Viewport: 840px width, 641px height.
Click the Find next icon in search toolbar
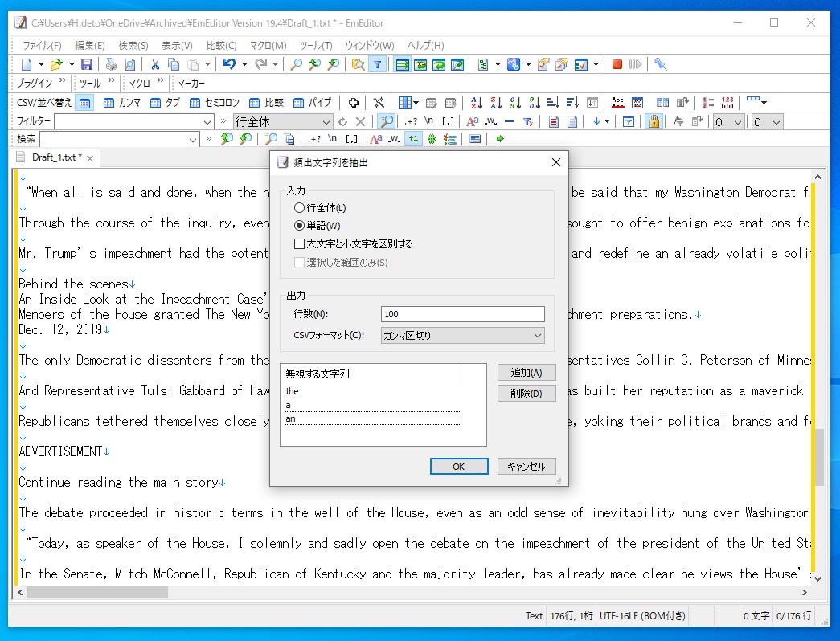245,139
